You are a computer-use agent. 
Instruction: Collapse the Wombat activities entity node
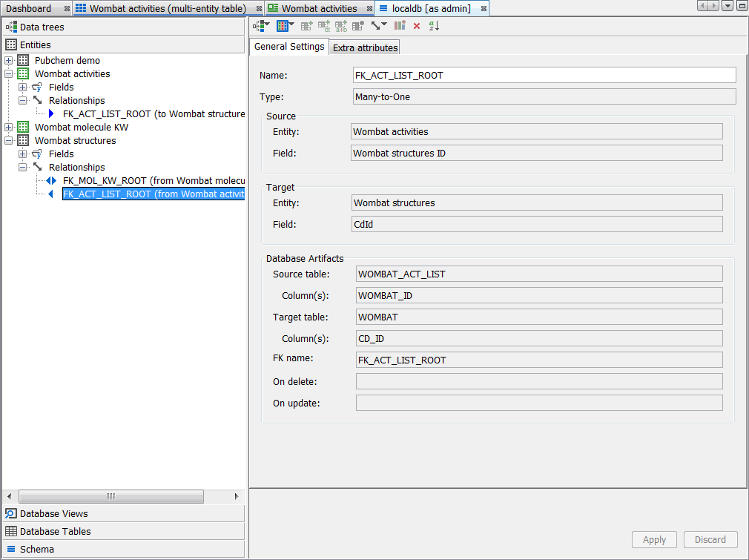click(9, 74)
